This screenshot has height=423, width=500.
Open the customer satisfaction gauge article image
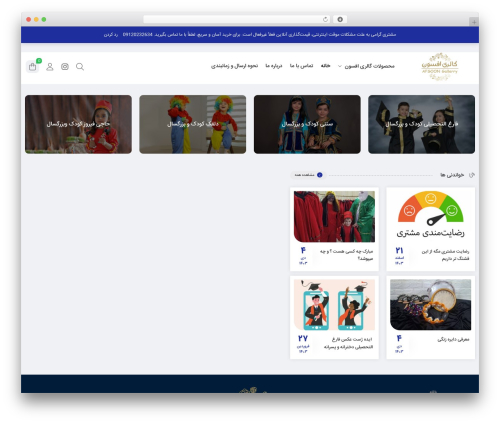click(430, 216)
